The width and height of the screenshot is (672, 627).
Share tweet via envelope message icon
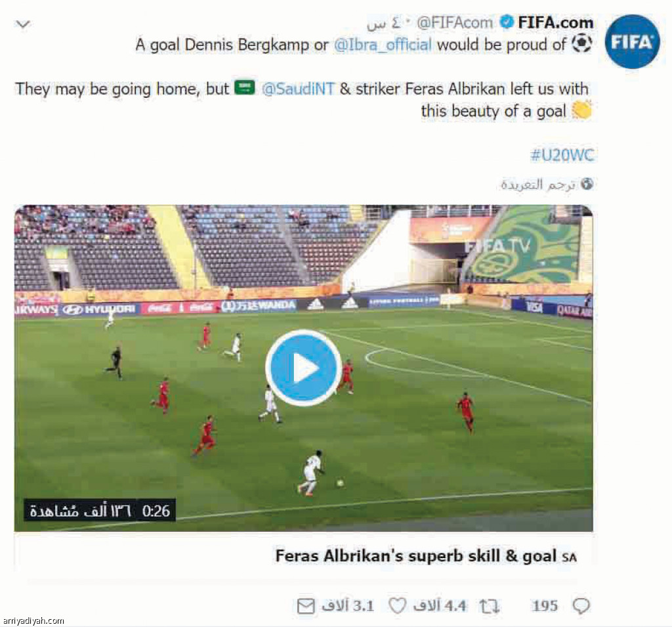point(306,606)
